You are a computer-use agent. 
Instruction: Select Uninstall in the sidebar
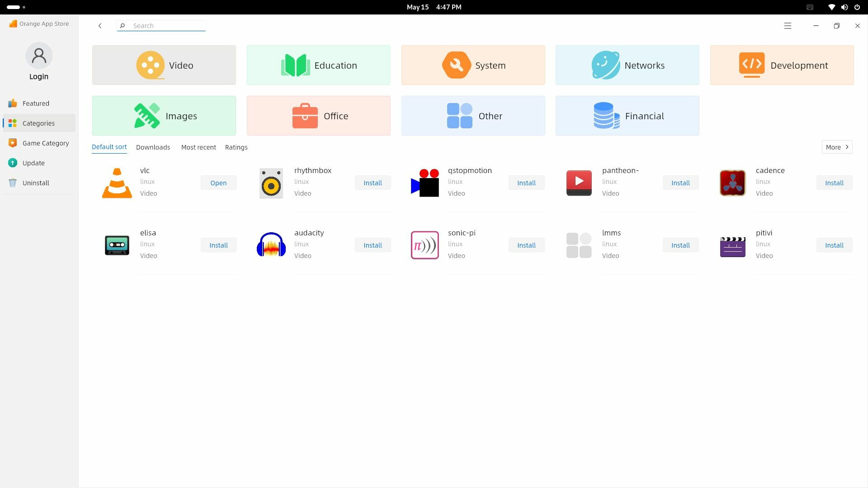(x=39, y=183)
